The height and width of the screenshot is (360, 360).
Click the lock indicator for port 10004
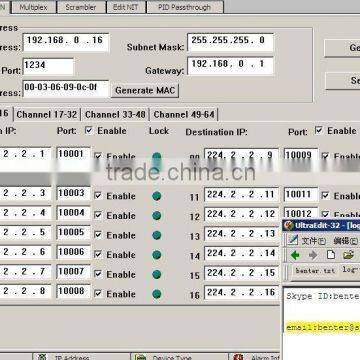156,216
